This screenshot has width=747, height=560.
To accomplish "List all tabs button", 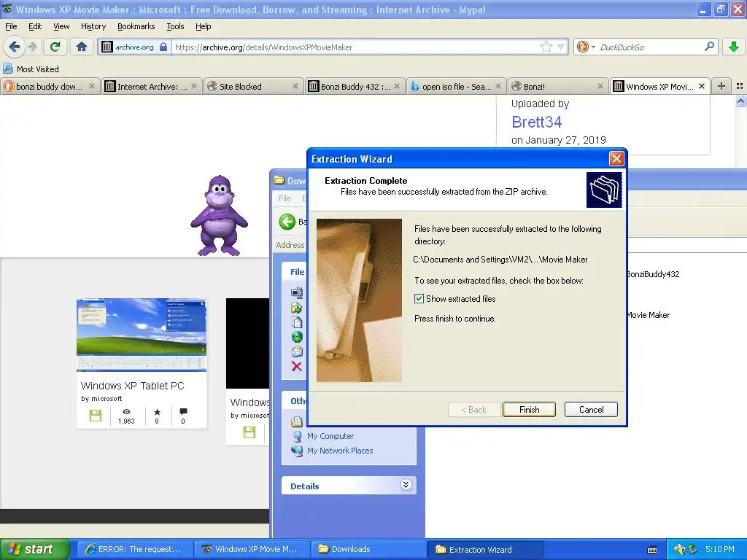I will [740, 86].
